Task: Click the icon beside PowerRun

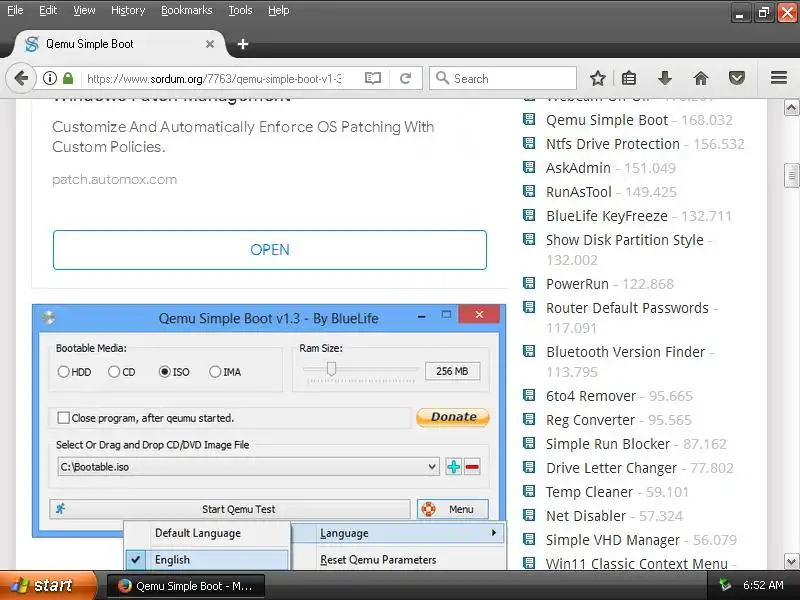Action: (x=529, y=283)
